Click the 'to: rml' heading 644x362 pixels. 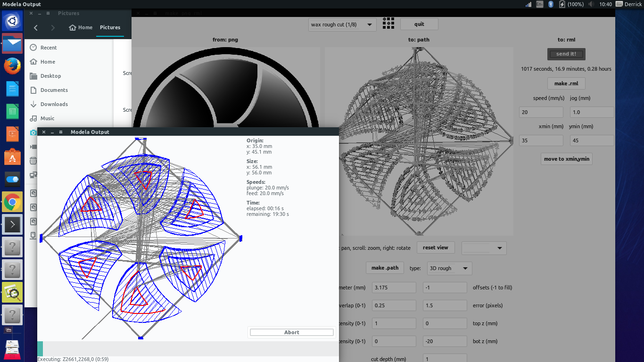tap(566, 40)
